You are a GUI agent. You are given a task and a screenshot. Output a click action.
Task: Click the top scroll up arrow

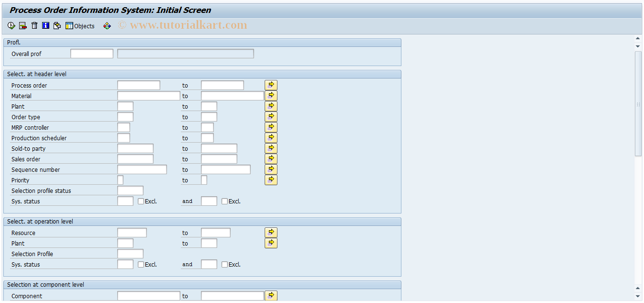pyautogui.click(x=638, y=38)
